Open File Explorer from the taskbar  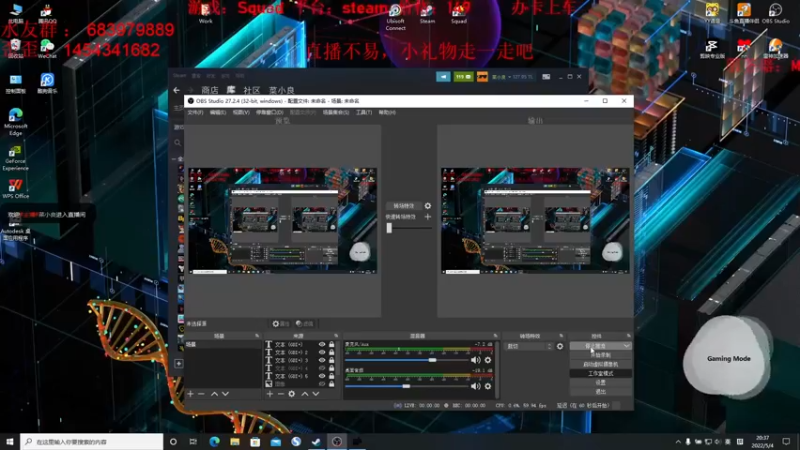click(x=235, y=441)
